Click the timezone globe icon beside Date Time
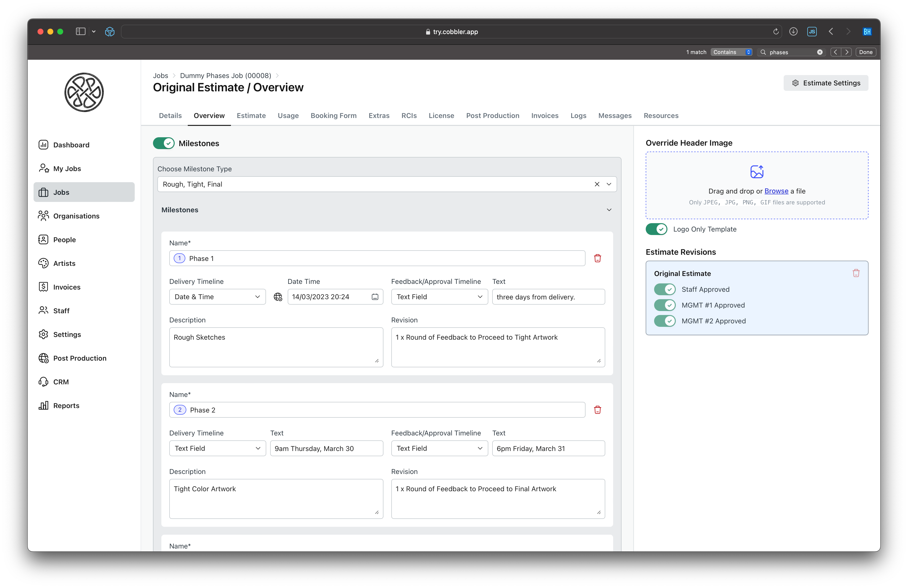 click(278, 297)
